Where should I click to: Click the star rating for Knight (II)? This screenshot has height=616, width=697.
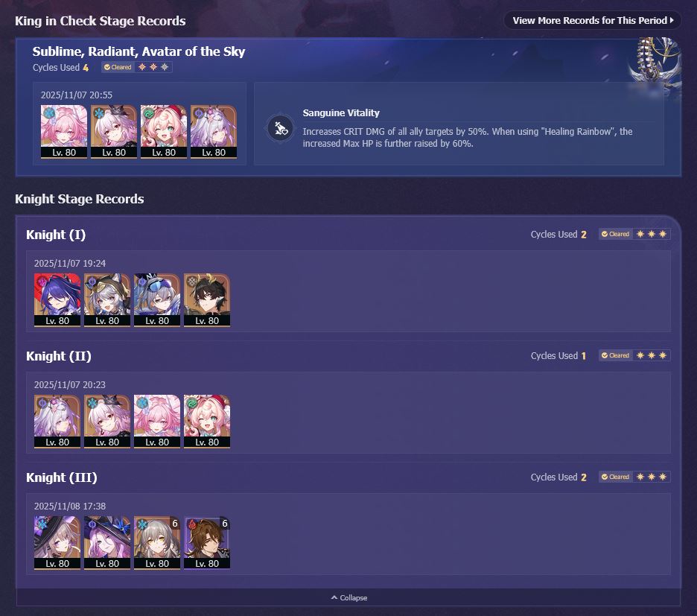pyautogui.click(x=652, y=355)
